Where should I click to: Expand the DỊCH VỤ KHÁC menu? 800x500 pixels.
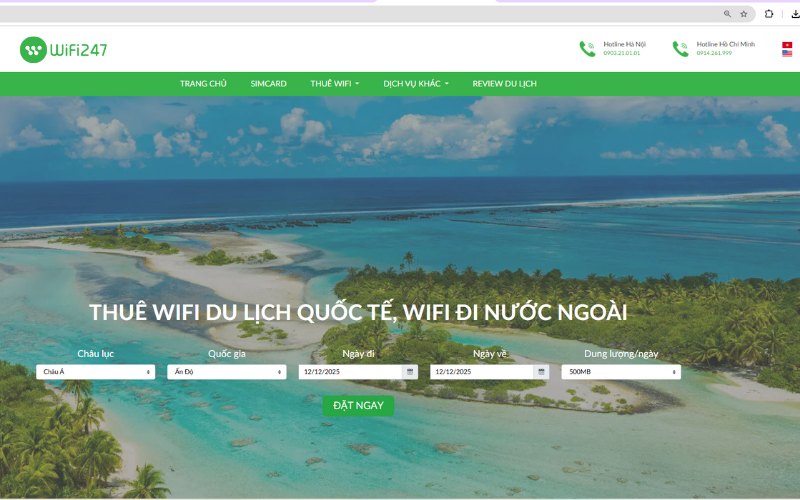pos(416,84)
